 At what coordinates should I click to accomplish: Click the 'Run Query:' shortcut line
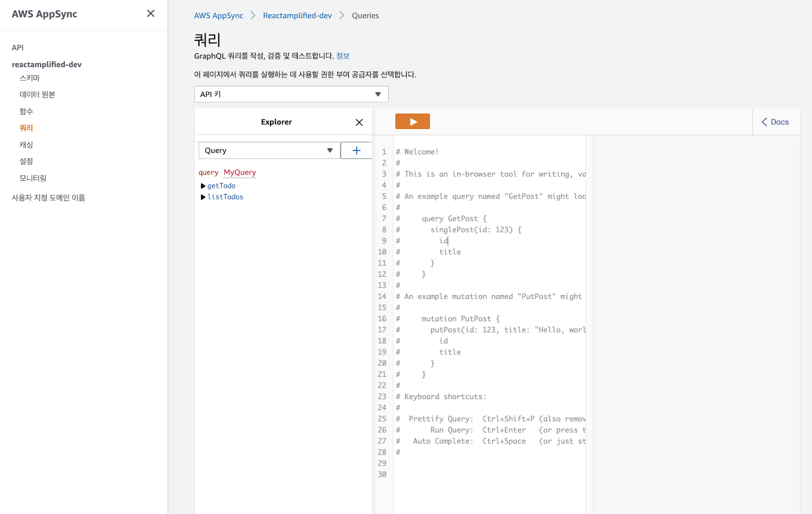pos(491,430)
